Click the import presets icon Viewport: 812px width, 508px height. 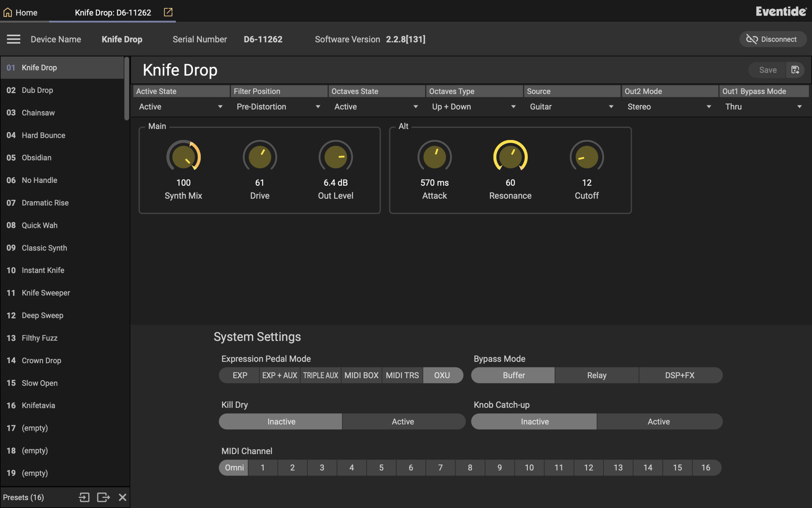(x=84, y=497)
